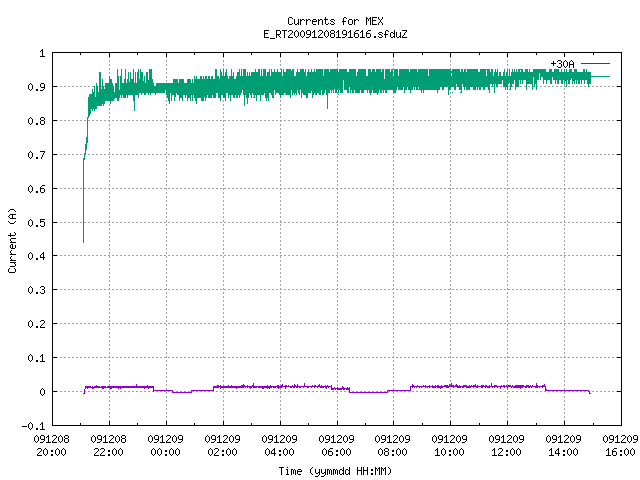Click the purple line sample beside '+30A'
640x480 pixels.
(x=596, y=64)
